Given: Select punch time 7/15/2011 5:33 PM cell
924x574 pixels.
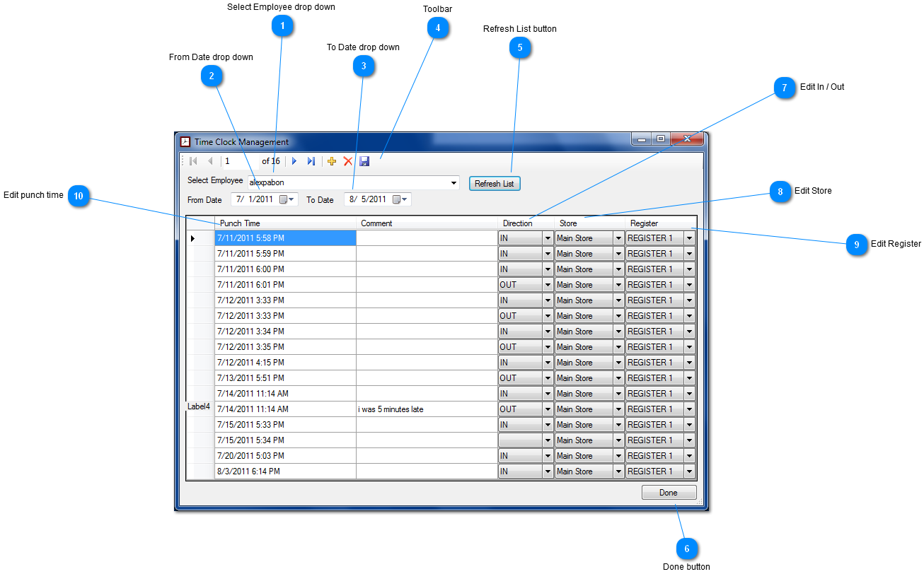Looking at the screenshot, I should tap(285, 425).
